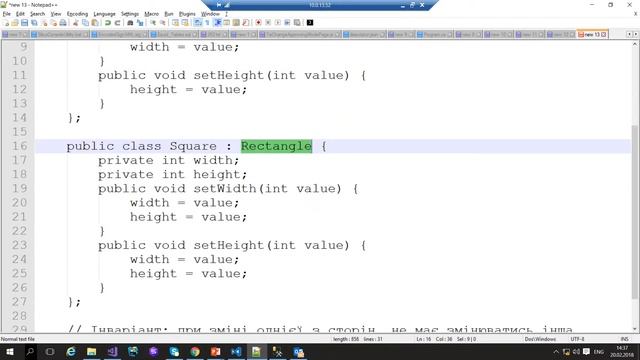Click the Open file toolbar icon
The height and width of the screenshot is (360, 640).
click(x=15, y=23)
